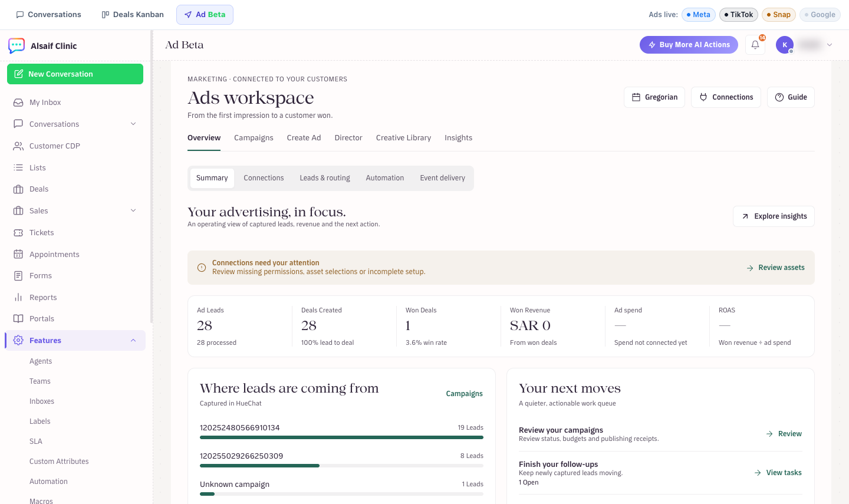Click the Reports bar chart icon
The height and width of the screenshot is (504, 849).
(18, 298)
